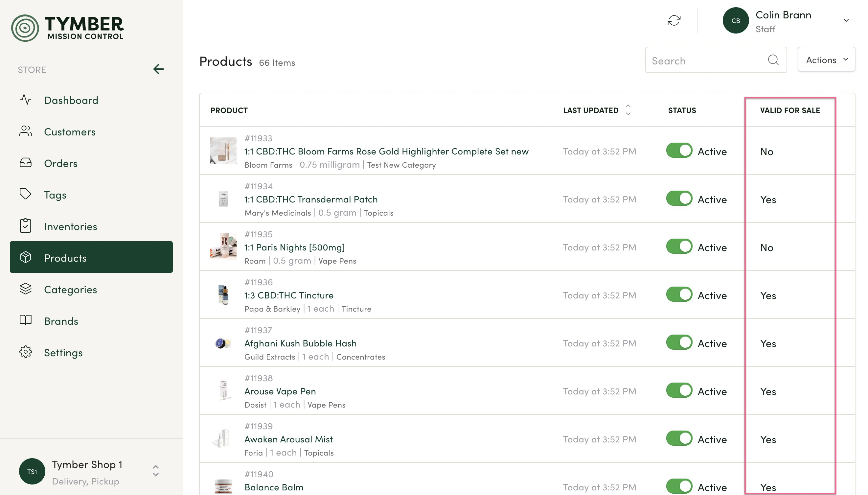The image size is (868, 495).
Task: Open the Orders section
Action: [x=91, y=163]
